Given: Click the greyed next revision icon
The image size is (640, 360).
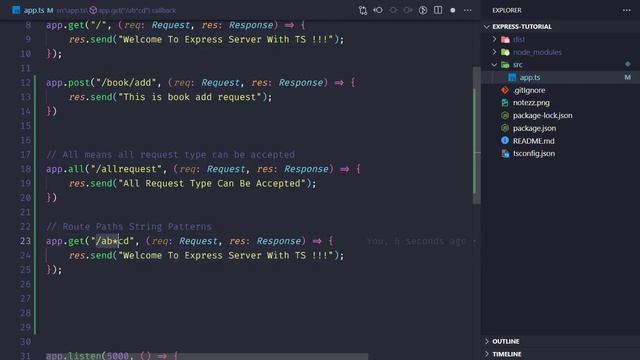Looking at the screenshot, I should click(408, 10).
